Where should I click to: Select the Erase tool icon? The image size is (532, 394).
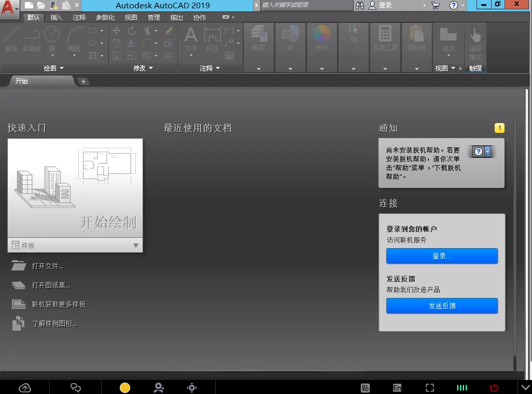point(169,31)
